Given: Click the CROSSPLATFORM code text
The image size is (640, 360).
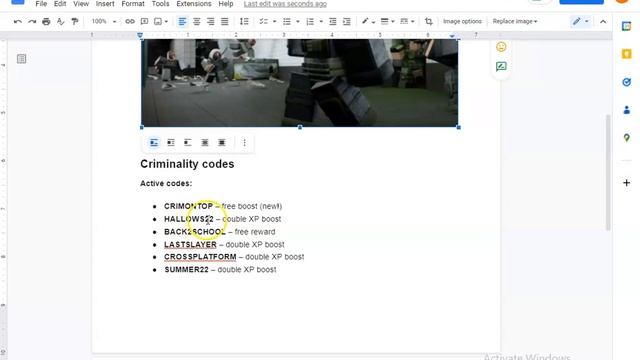Looking at the screenshot, I should [x=200, y=257].
